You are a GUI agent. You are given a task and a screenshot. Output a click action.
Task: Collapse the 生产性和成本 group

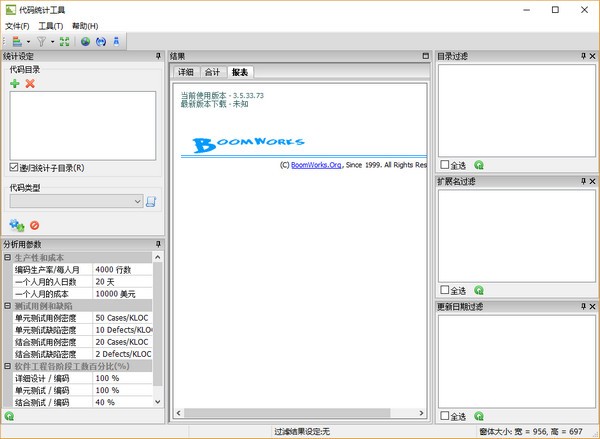tap(7, 257)
